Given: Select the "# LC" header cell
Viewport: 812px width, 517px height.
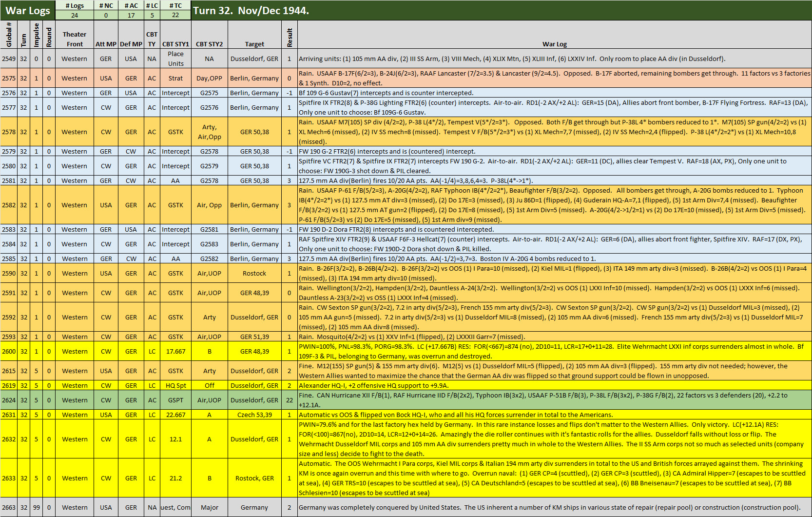Looking at the screenshot, I should (152, 5).
